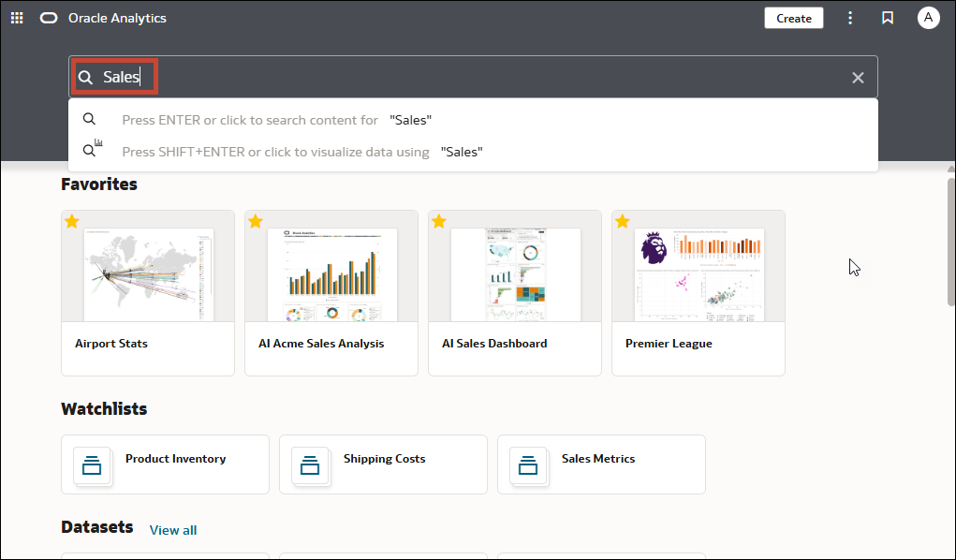The height and width of the screenshot is (560, 956).
Task: Open the navigator grid menu icon
Action: 17,19
